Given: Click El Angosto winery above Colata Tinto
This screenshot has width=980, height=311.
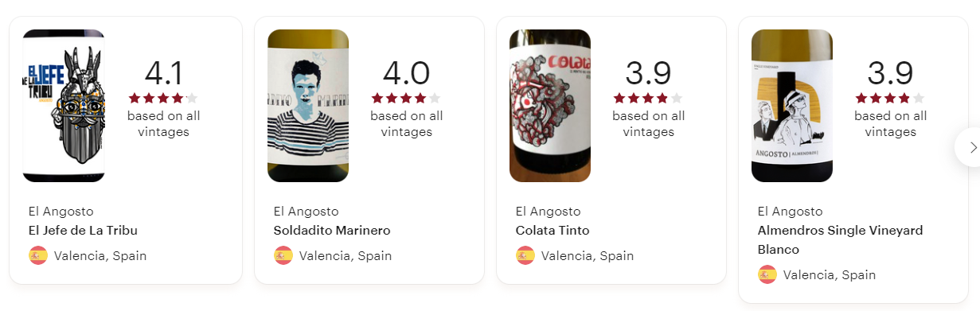Looking at the screenshot, I should click(549, 212).
